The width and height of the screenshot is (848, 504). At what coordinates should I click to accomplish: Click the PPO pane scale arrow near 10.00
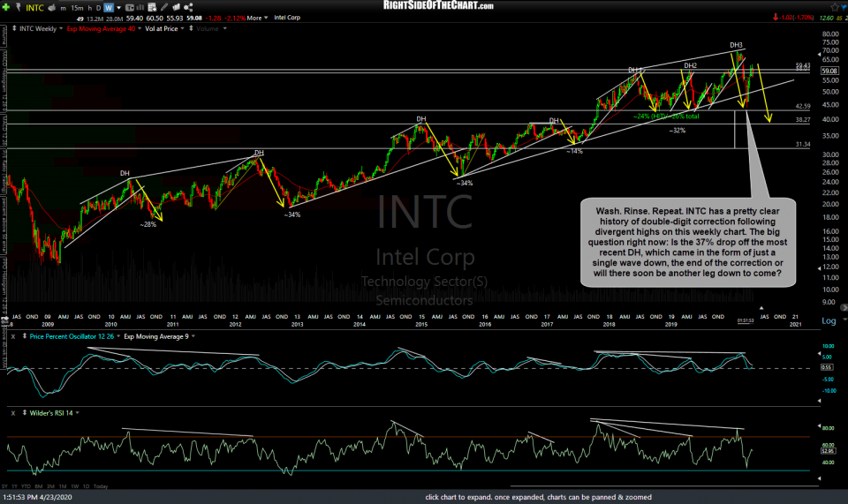point(820,353)
